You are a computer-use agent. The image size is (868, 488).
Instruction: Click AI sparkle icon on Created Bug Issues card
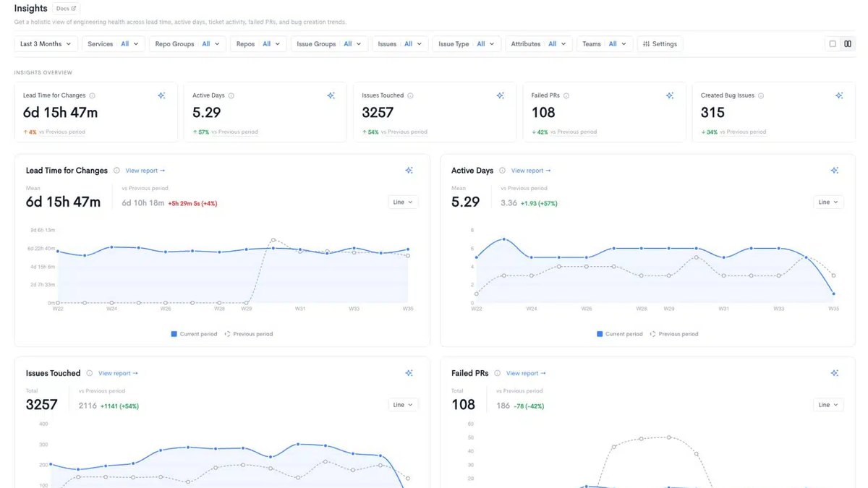click(839, 95)
